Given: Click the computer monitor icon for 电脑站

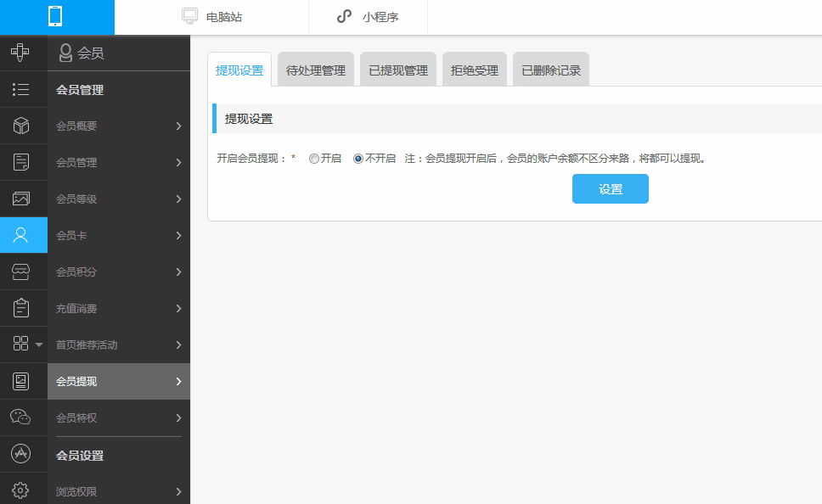Looking at the screenshot, I should [x=189, y=16].
